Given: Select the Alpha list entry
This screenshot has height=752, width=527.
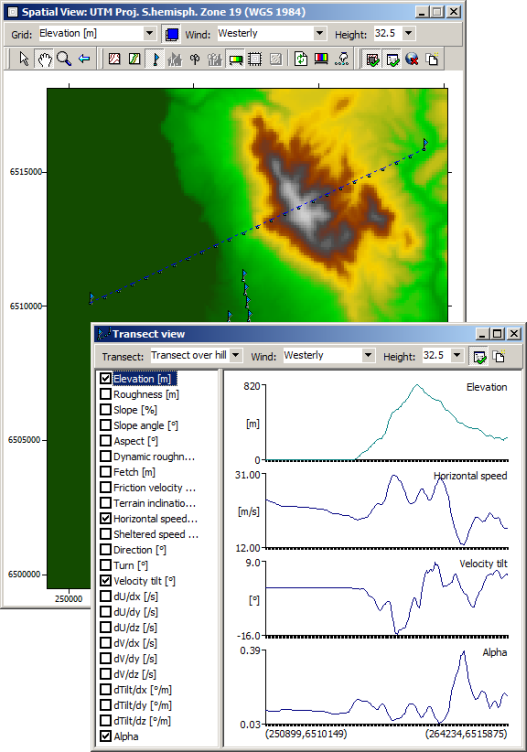Looking at the screenshot, I should coord(126,736).
